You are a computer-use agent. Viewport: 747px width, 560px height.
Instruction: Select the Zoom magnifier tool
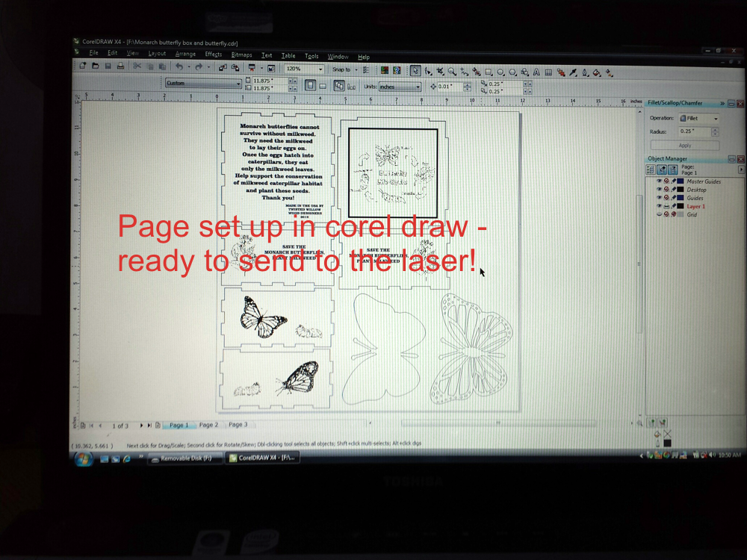click(x=452, y=72)
